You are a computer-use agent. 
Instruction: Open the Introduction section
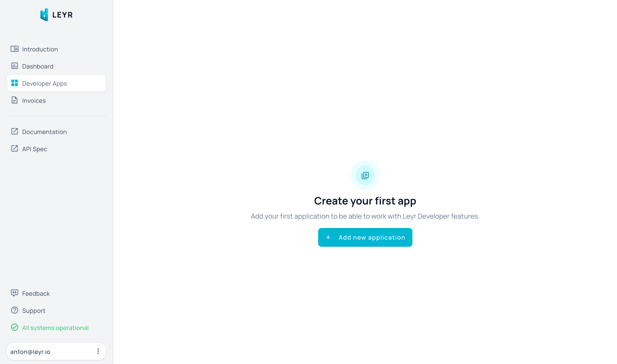click(40, 49)
